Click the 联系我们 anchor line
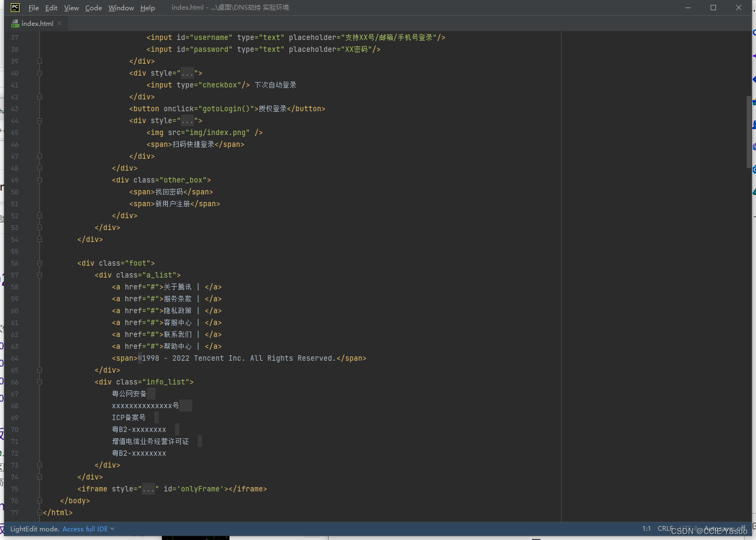 pos(166,334)
